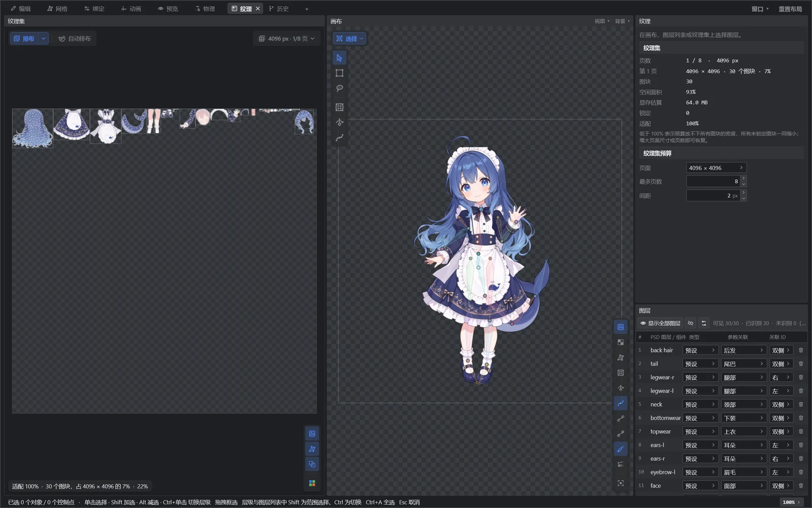812x508 pixels.
Task: Toggle feather pen overlay in canvas column
Action: click(x=621, y=449)
